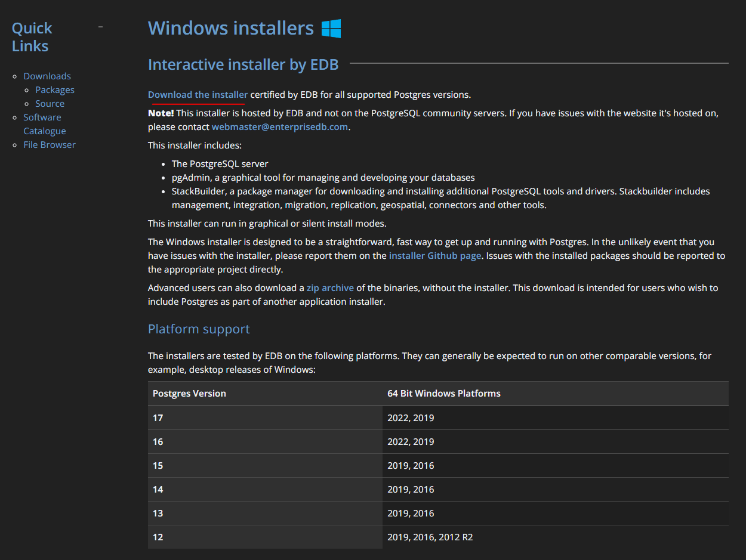Go to the Packages quick link
Image resolution: width=746 pixels, height=560 pixels.
[x=55, y=90]
